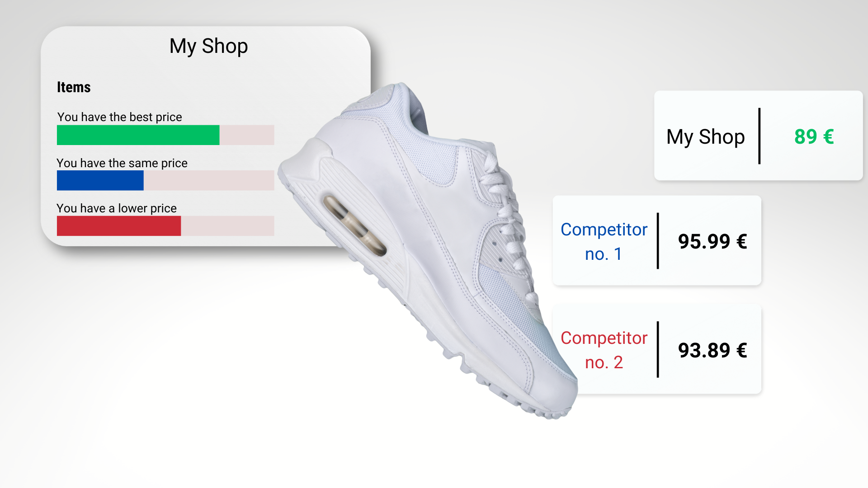Open the My Shop price card
The height and width of the screenshot is (488, 868).
pos(759,136)
